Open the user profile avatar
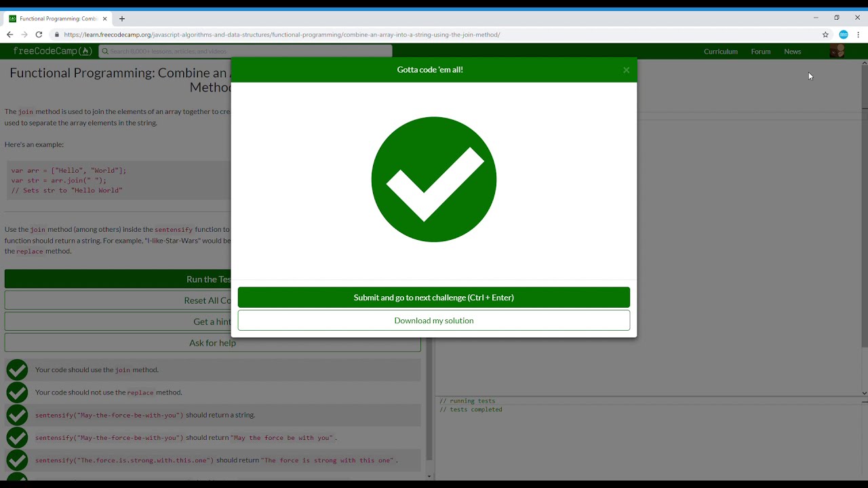This screenshot has height=488, width=868. tap(837, 52)
